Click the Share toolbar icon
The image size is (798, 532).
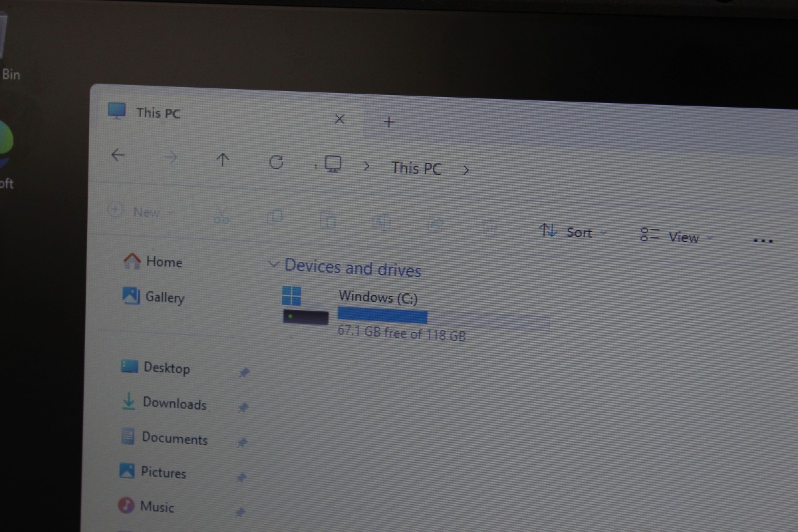click(435, 225)
